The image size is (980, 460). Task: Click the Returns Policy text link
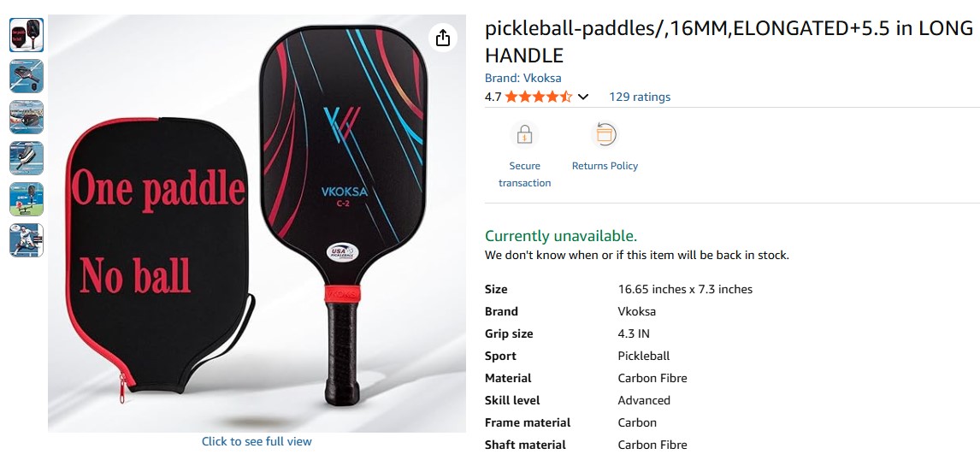click(605, 166)
